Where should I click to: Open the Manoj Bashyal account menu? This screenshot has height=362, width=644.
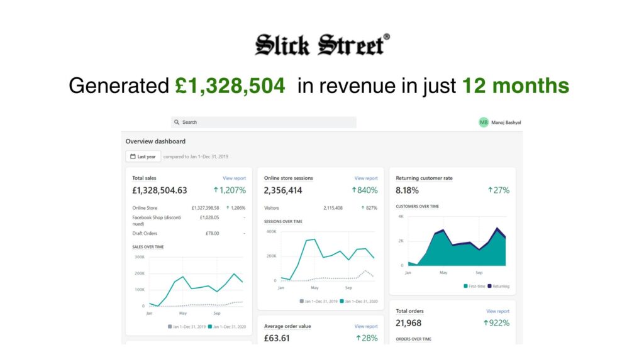pos(500,123)
